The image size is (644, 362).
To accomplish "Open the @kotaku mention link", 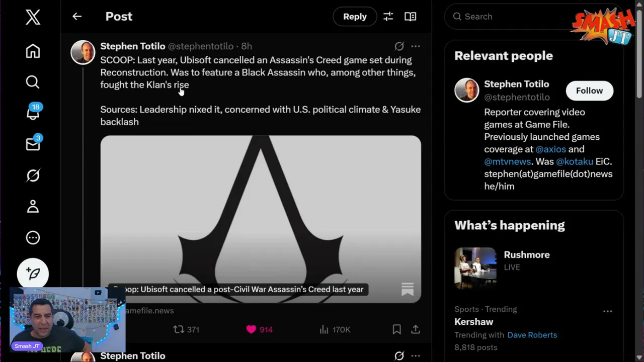I will coord(574,161).
